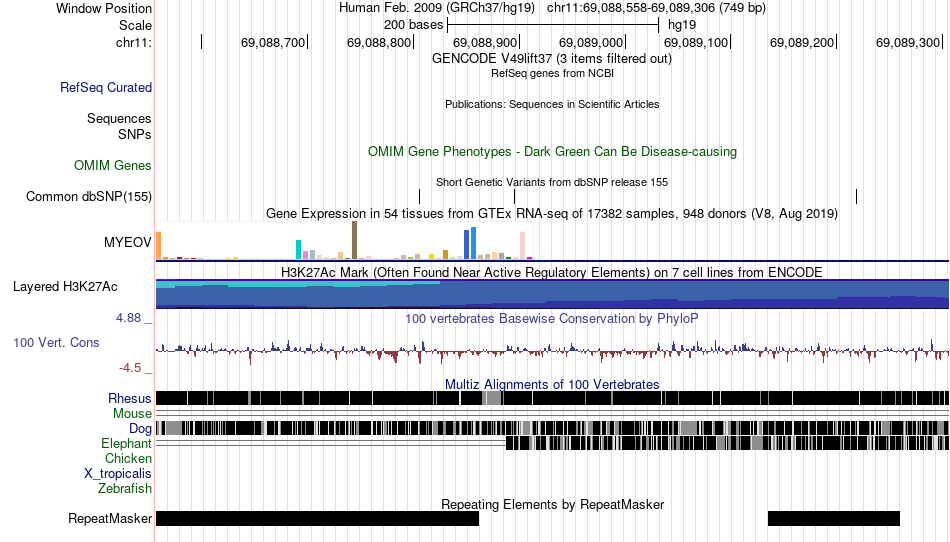The width and height of the screenshot is (950, 542).
Task: Open the OMIM Genes track label
Action: click(113, 165)
